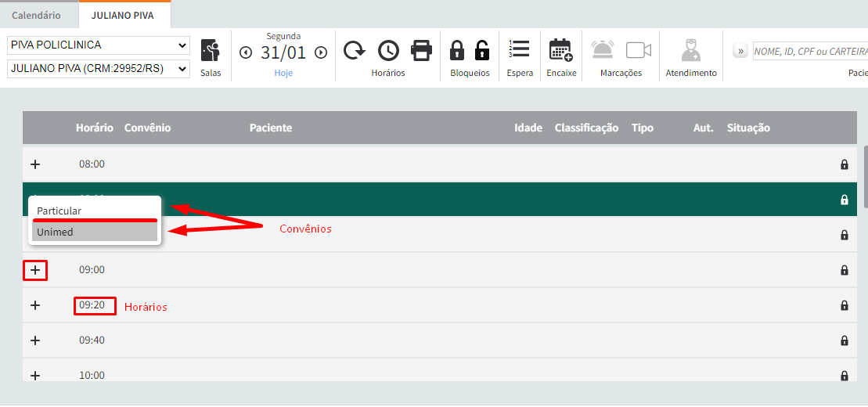Switch to the Calendário tab
Viewport: 868px width, 407px height.
tap(36, 15)
